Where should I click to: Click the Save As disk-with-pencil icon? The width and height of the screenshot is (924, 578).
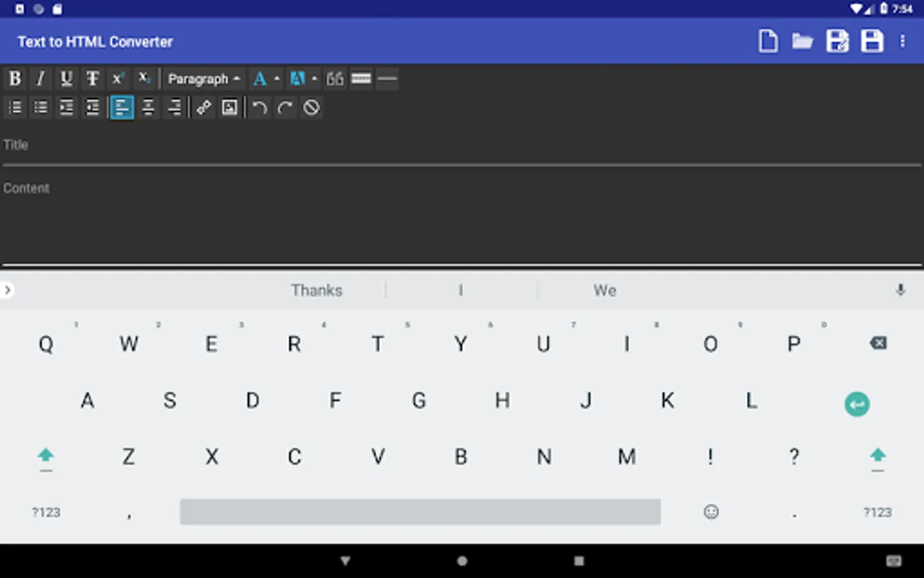pos(837,41)
